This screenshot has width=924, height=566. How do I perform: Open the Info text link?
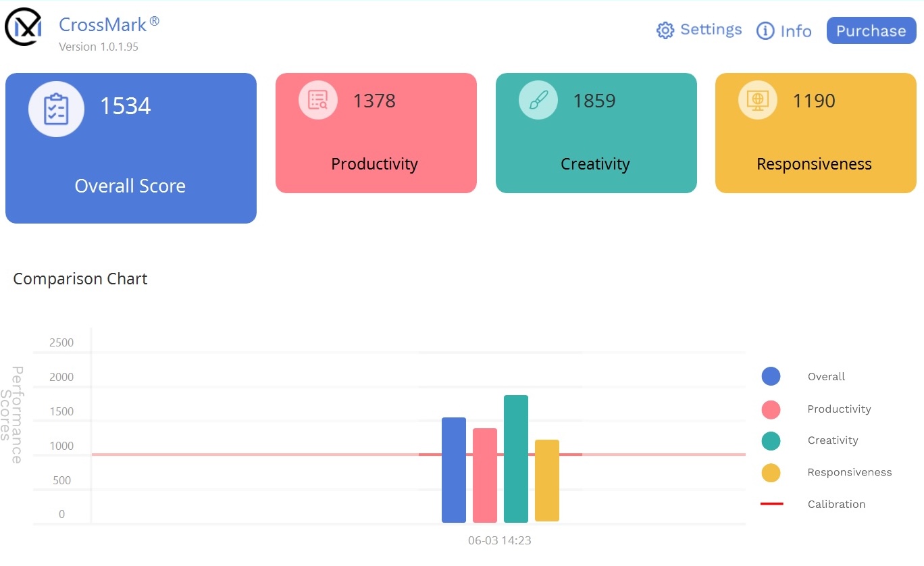pyautogui.click(x=796, y=31)
